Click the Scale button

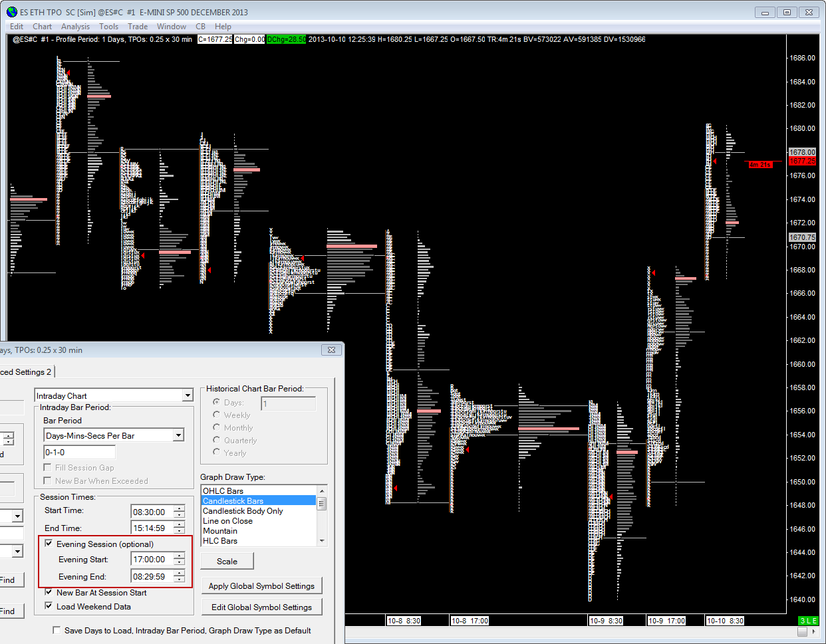pyautogui.click(x=227, y=561)
